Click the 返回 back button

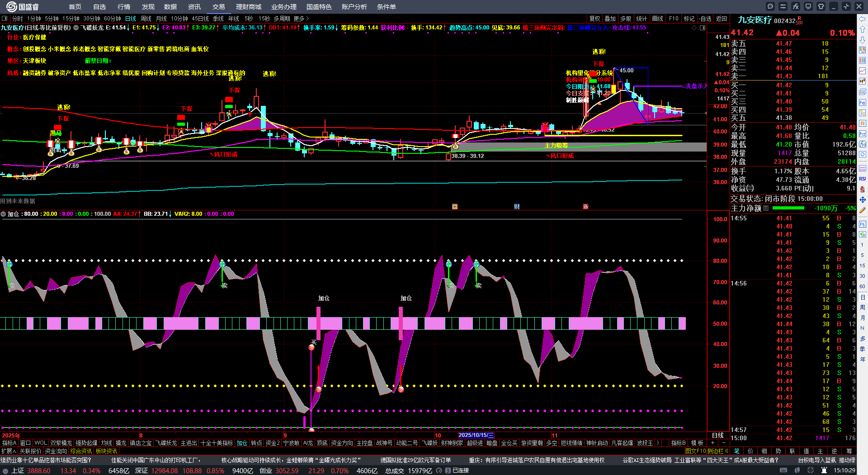[722, 19]
